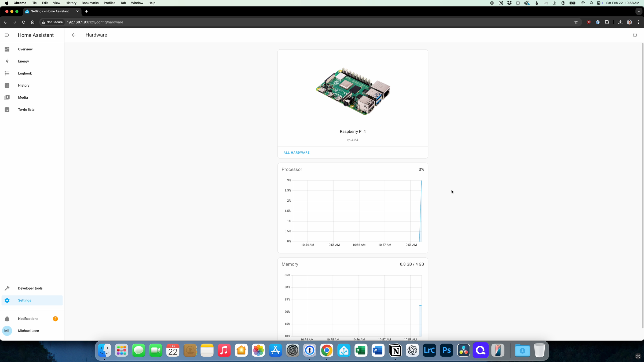Open Chrome three-dot menu

click(x=638, y=22)
